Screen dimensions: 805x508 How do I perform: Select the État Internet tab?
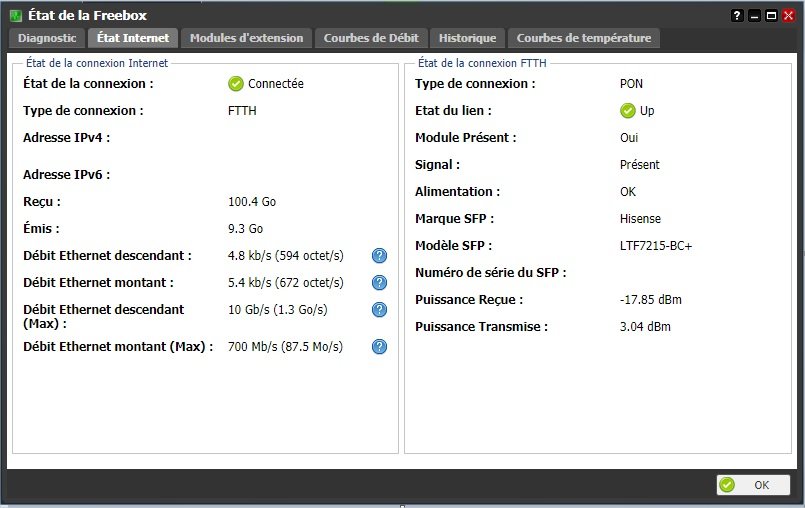pyautogui.click(x=133, y=38)
